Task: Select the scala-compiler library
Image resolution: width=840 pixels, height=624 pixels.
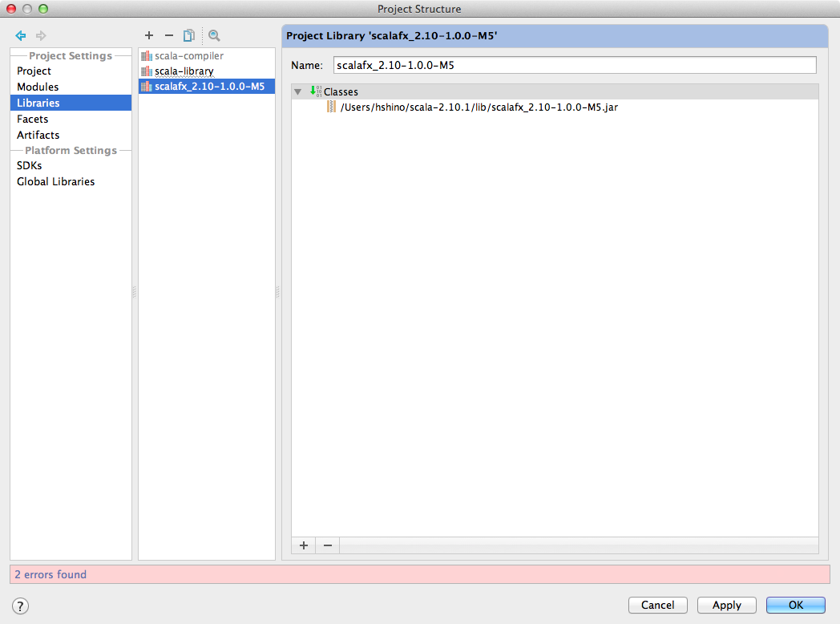Action: click(x=207, y=56)
